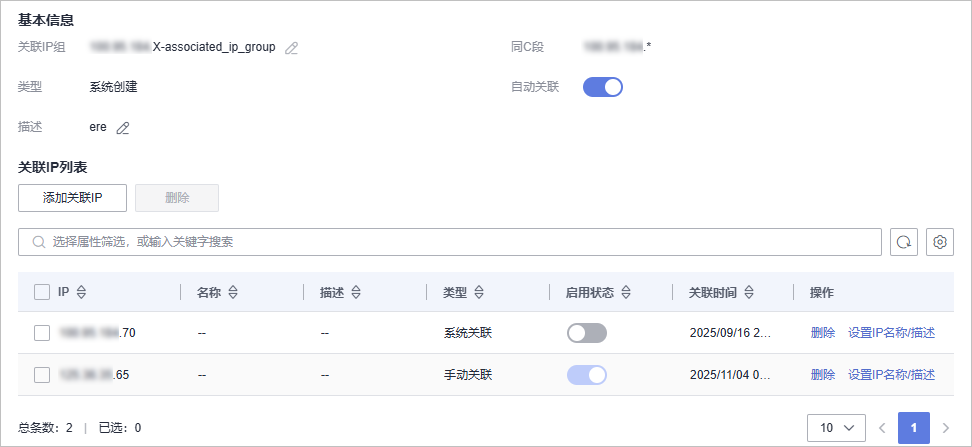
Task: Sort by 关联时间 column sort icon
Action: [x=749, y=293]
